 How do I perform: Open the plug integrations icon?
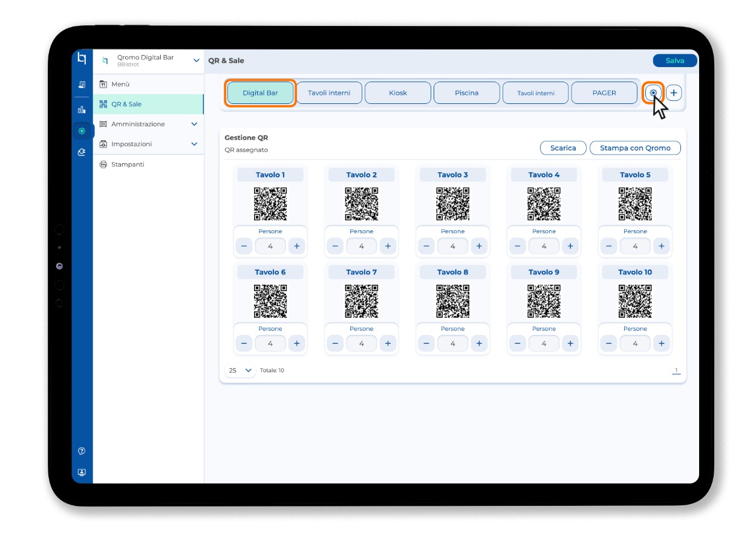point(82,152)
